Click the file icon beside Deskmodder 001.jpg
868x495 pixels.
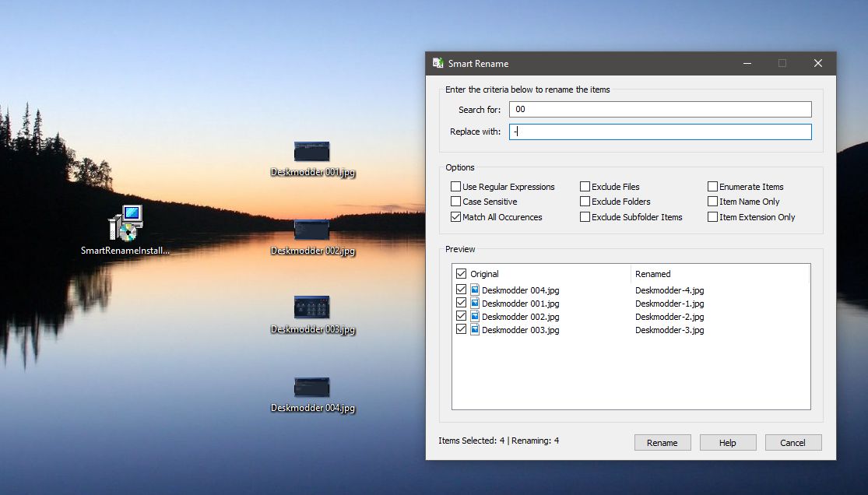coord(474,303)
